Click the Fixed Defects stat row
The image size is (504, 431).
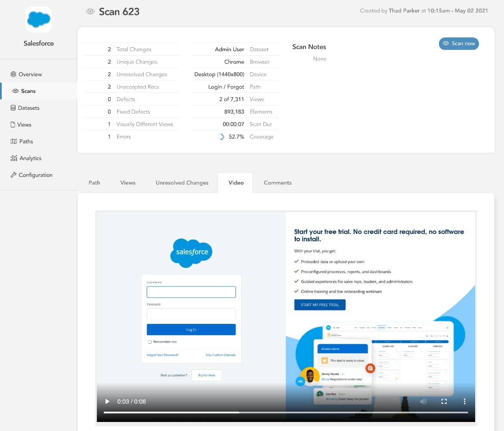(x=132, y=112)
